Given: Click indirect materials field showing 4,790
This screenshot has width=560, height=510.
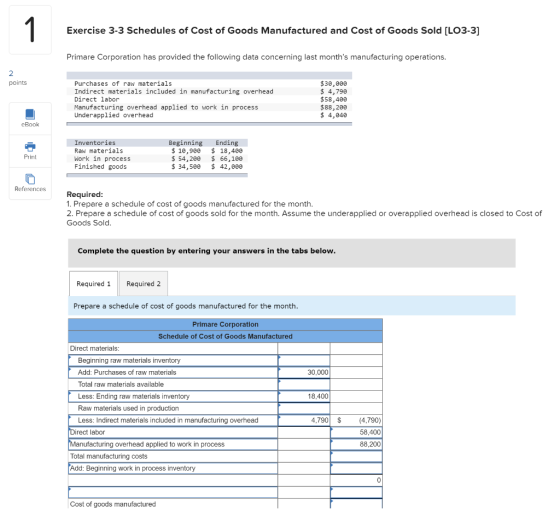Looking at the screenshot, I should pos(304,420).
